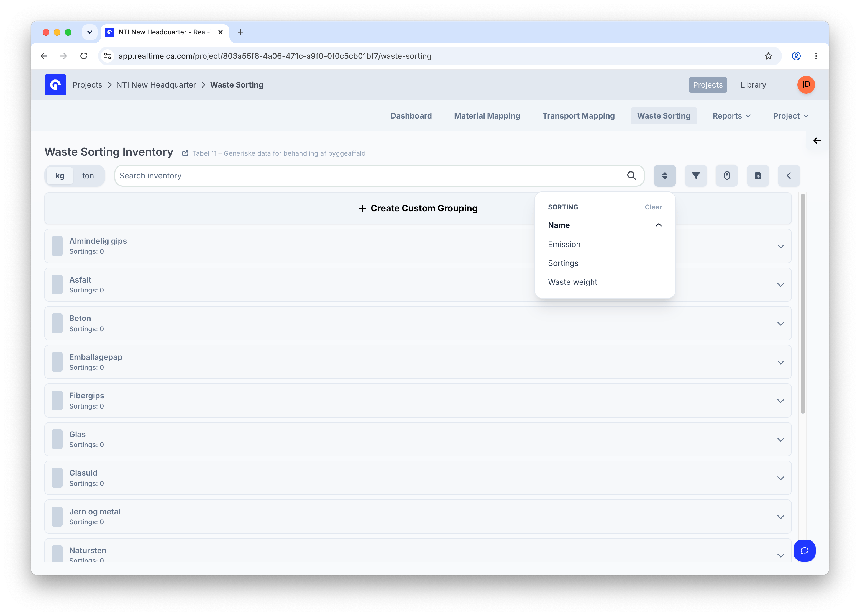
Task: Clear the sorting selection
Action: tap(653, 207)
